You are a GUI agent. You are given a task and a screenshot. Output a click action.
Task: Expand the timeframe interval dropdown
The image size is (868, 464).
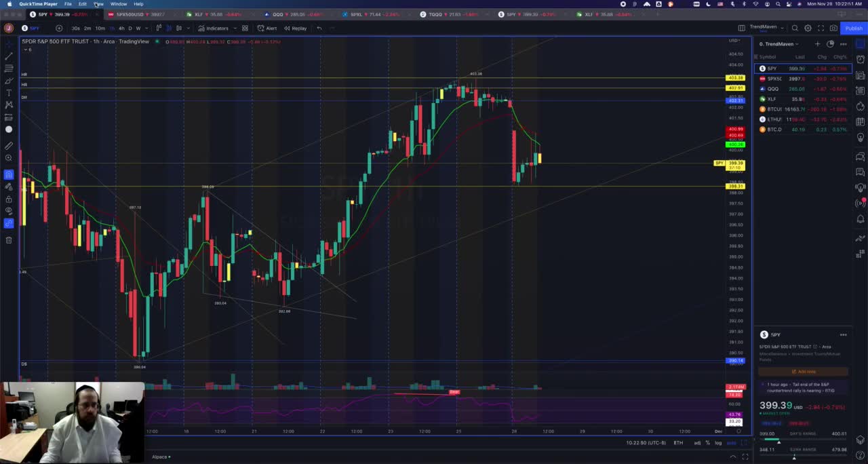click(x=146, y=28)
